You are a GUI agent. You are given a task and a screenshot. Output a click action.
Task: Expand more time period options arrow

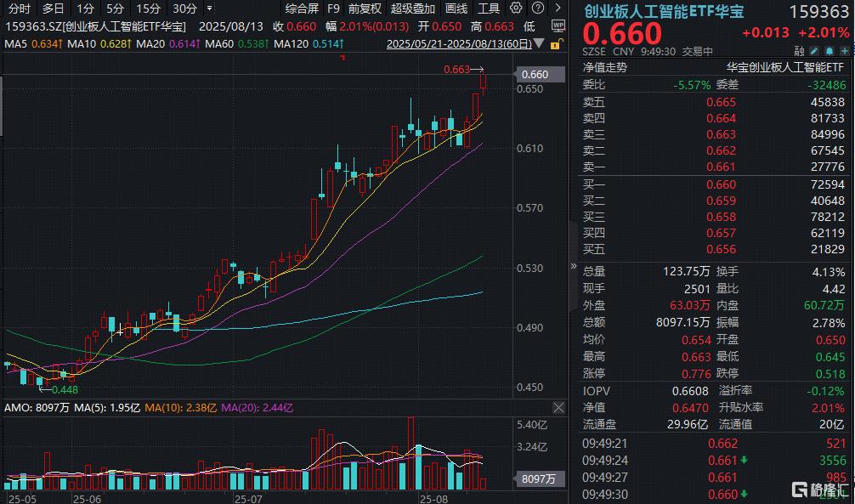pyautogui.click(x=209, y=8)
